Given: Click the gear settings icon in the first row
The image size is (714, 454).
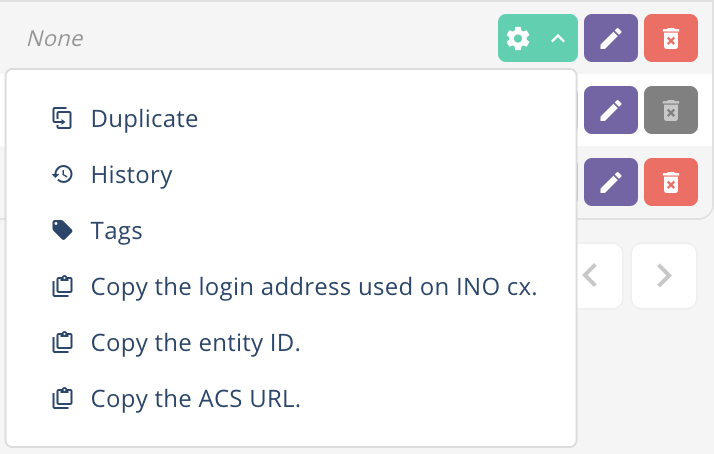Looking at the screenshot, I should (518, 39).
